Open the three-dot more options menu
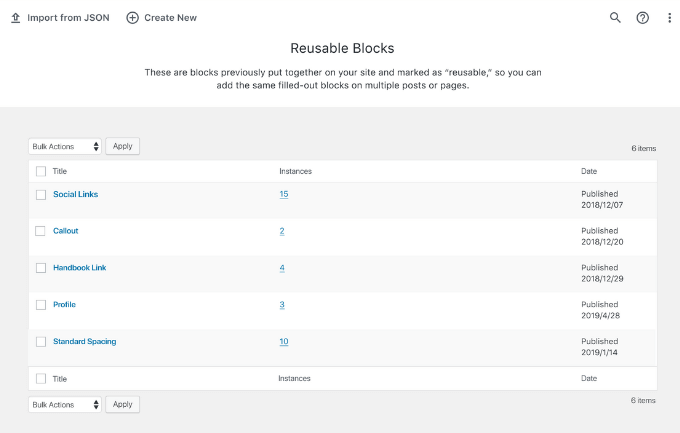Screen dimensions: 680x433 tap(669, 18)
